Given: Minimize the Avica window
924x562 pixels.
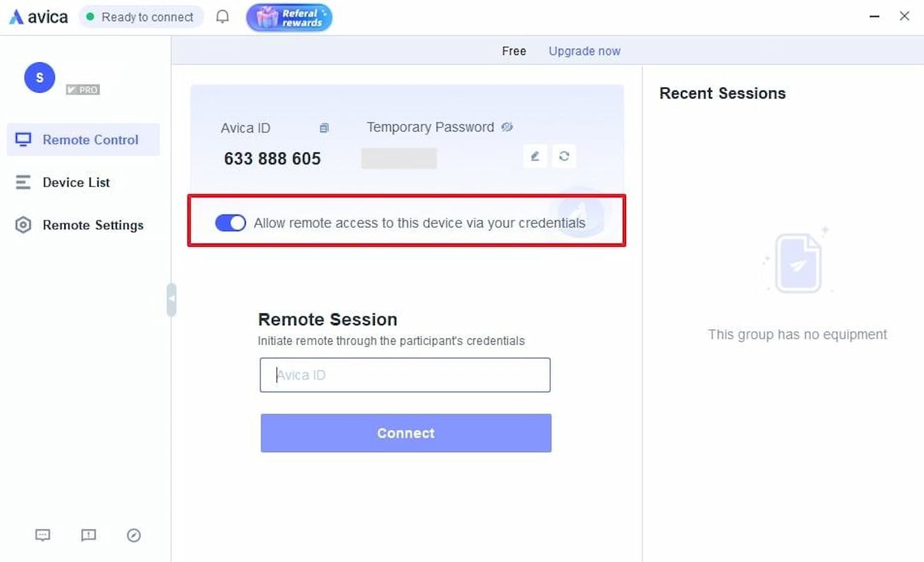Looking at the screenshot, I should (874, 16).
